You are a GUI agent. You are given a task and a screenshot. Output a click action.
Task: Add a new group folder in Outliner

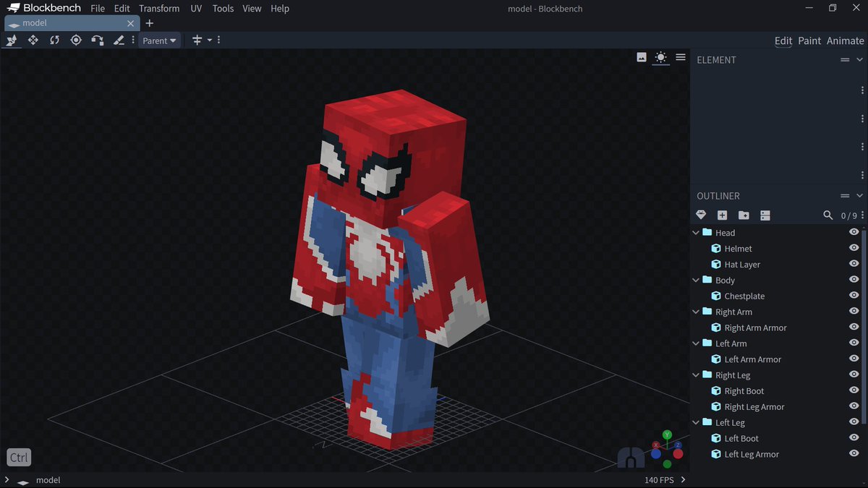[744, 215]
